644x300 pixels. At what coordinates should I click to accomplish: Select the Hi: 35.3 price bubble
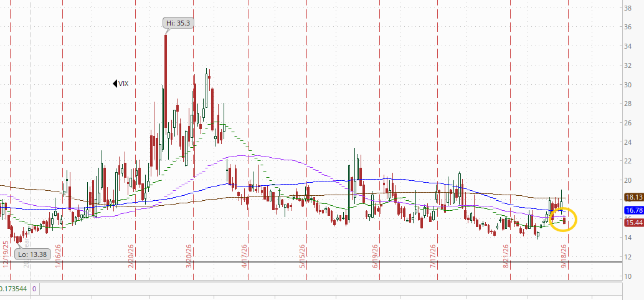tap(178, 23)
